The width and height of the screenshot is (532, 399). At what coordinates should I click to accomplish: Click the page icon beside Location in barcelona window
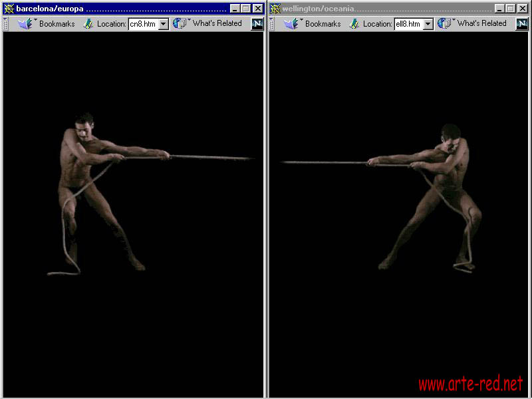point(87,24)
